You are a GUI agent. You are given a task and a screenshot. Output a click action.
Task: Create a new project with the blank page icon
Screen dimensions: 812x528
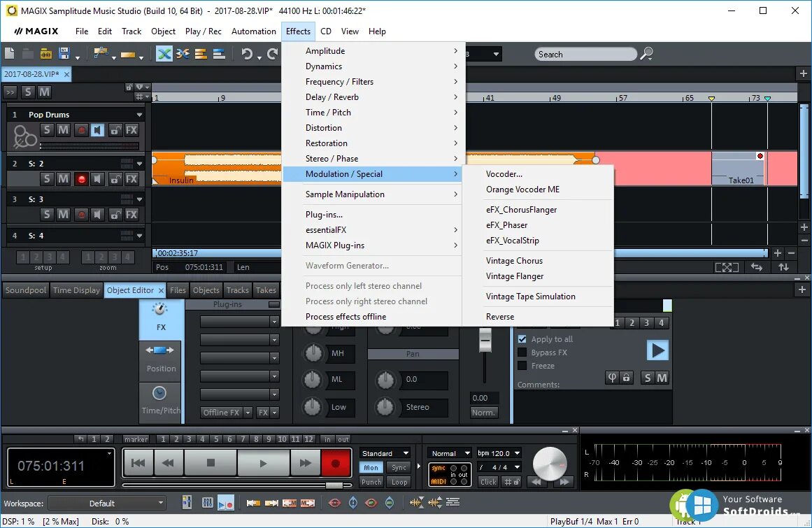click(9, 53)
